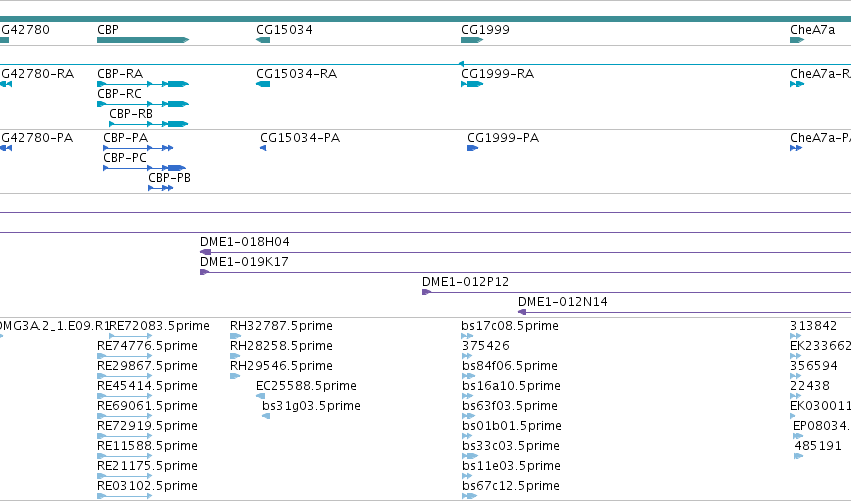Select the CG15034-RA transcript label
Screen dimensions: 851x501
click(x=296, y=74)
